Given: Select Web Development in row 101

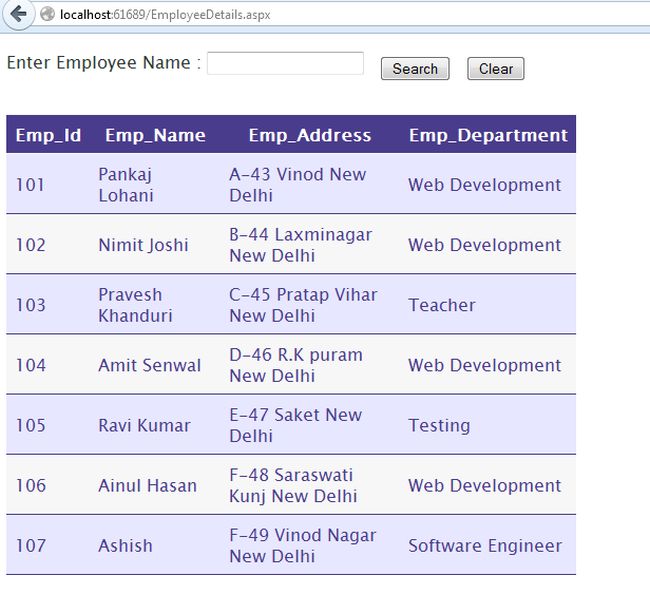Looking at the screenshot, I should 485,185.
